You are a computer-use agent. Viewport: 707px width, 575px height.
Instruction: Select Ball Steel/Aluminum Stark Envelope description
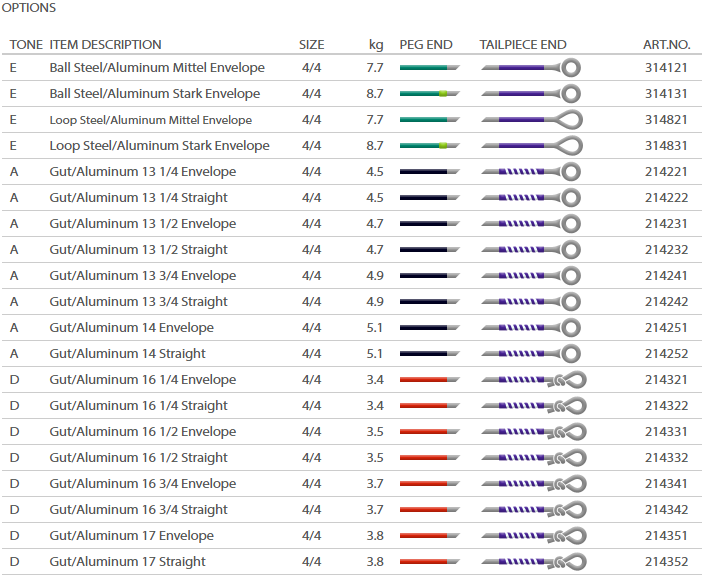coord(155,94)
